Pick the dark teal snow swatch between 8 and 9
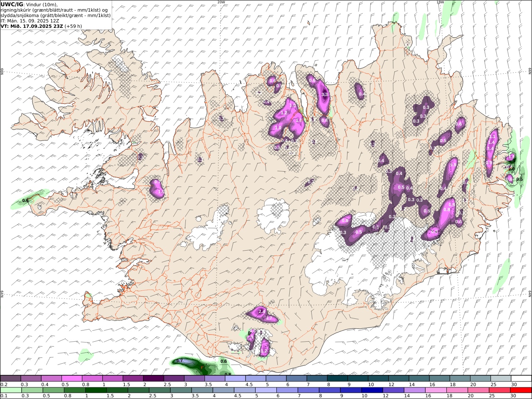Viewport: 532px width, 399px height. [337, 379]
